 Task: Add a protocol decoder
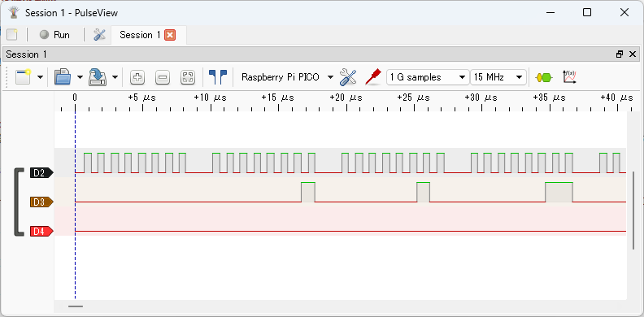tap(544, 77)
